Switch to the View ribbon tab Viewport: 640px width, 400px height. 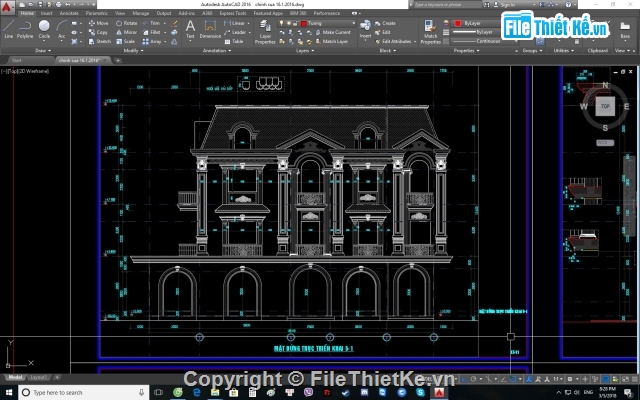120,13
